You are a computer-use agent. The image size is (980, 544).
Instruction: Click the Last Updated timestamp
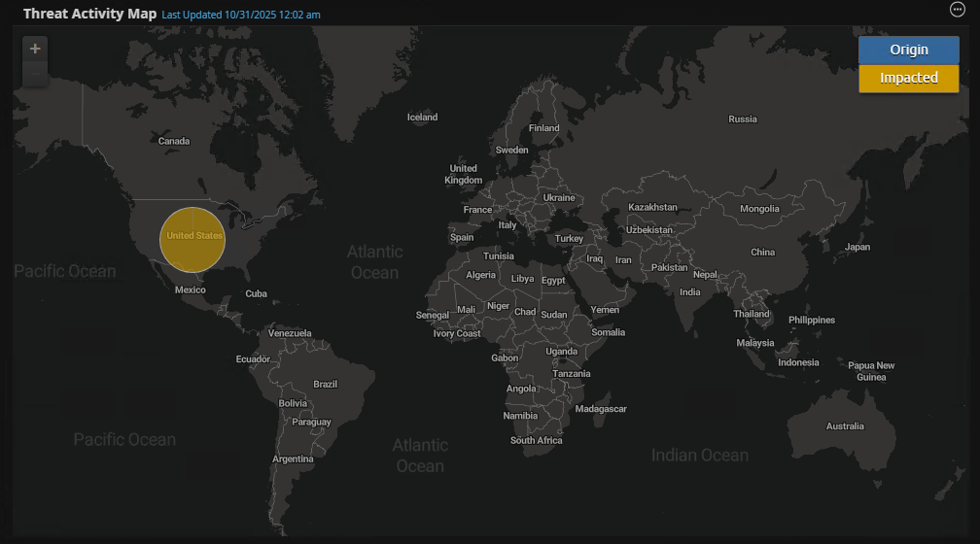[x=240, y=15]
